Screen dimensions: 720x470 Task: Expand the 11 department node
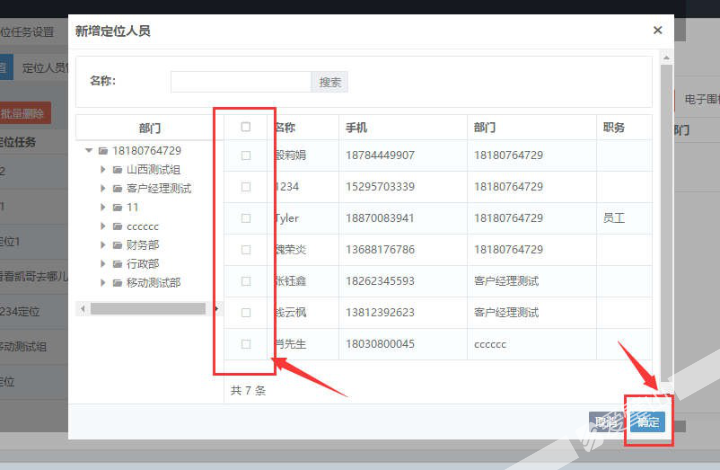tap(103, 207)
